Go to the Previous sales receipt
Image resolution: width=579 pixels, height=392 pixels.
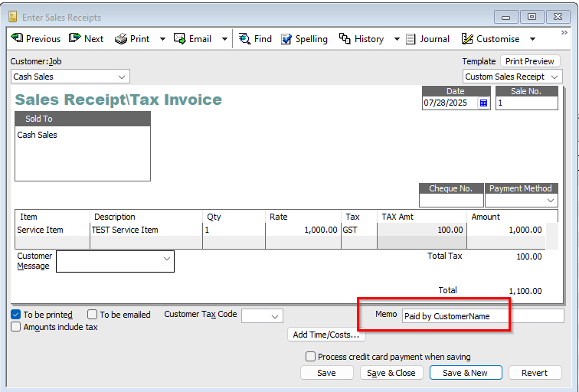coord(36,39)
